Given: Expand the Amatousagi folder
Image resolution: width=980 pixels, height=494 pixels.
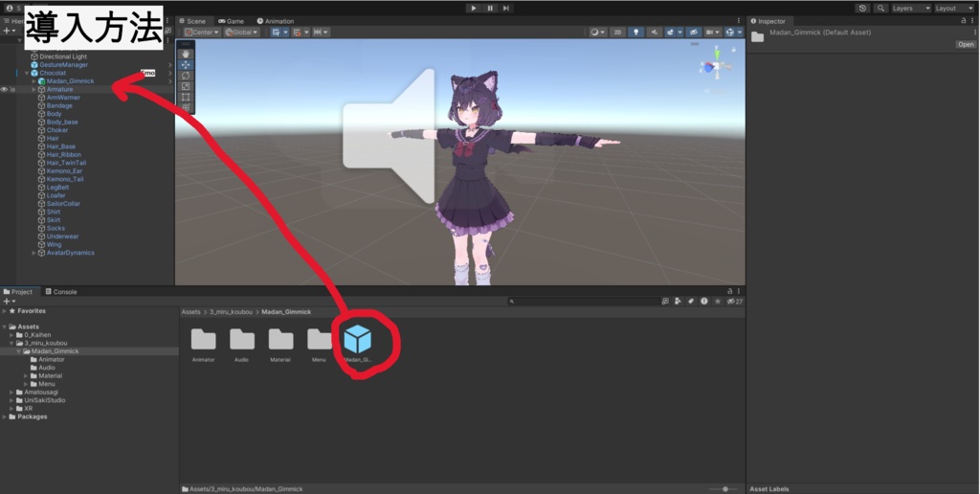Looking at the screenshot, I should pyautogui.click(x=11, y=393).
